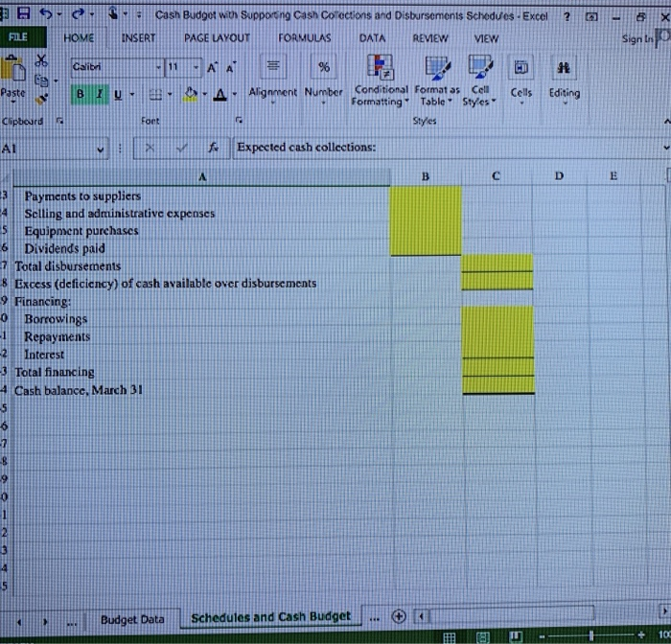Click the formula bar Cancel X icon

[x=150, y=148]
